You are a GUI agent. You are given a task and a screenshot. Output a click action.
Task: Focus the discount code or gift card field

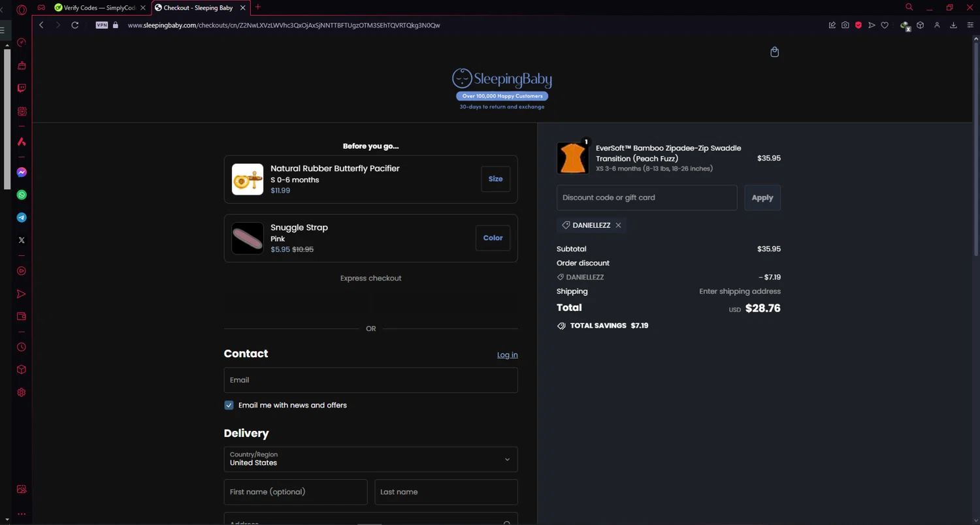(647, 198)
